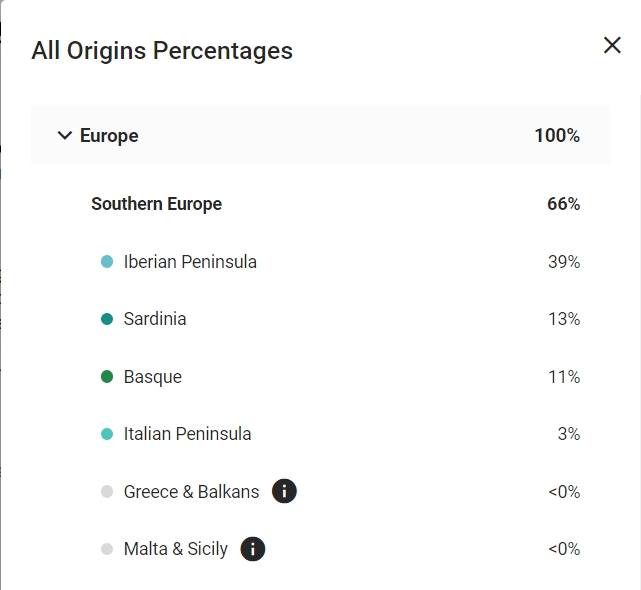
Task: Click the Europe 100% value
Action: (x=557, y=136)
